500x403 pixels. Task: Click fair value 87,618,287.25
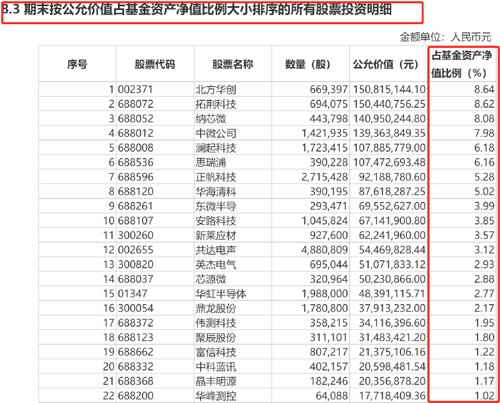tap(392, 191)
